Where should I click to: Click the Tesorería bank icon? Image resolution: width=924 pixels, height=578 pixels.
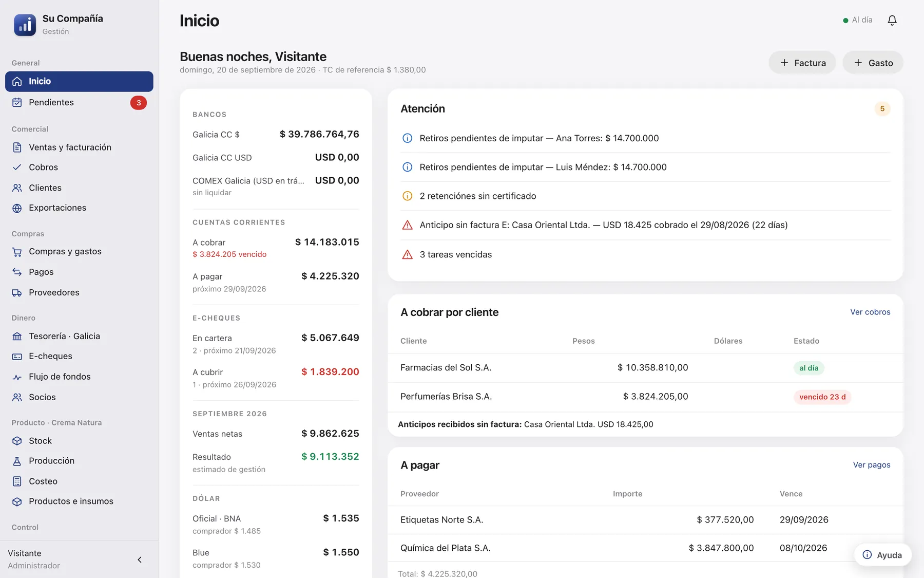click(17, 337)
